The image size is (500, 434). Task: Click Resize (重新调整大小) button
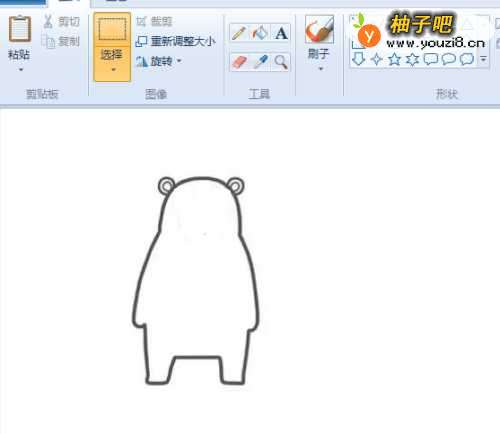click(x=176, y=41)
